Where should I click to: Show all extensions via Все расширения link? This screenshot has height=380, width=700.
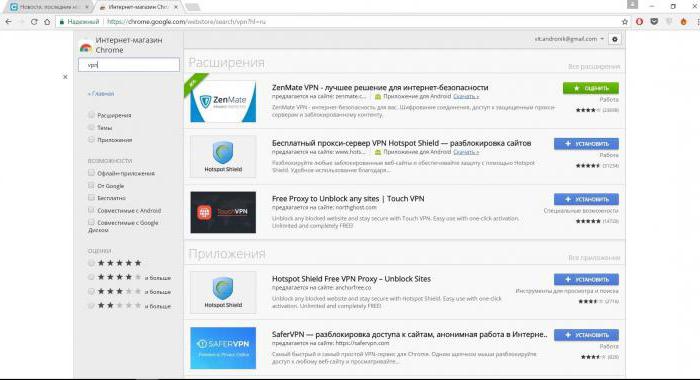click(594, 67)
